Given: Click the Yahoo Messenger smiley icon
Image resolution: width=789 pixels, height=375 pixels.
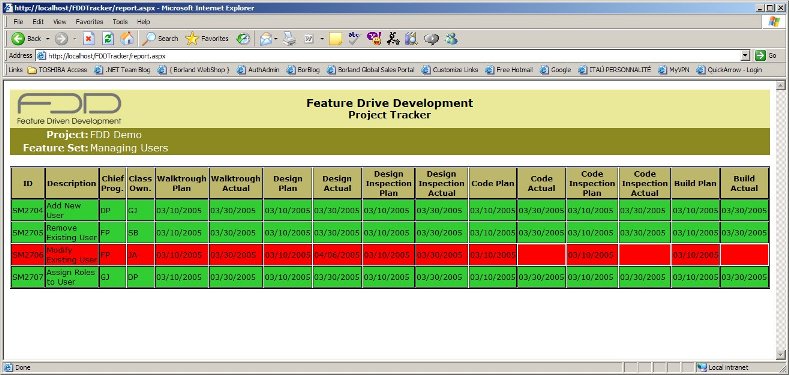Looking at the screenshot, I should (x=374, y=38).
